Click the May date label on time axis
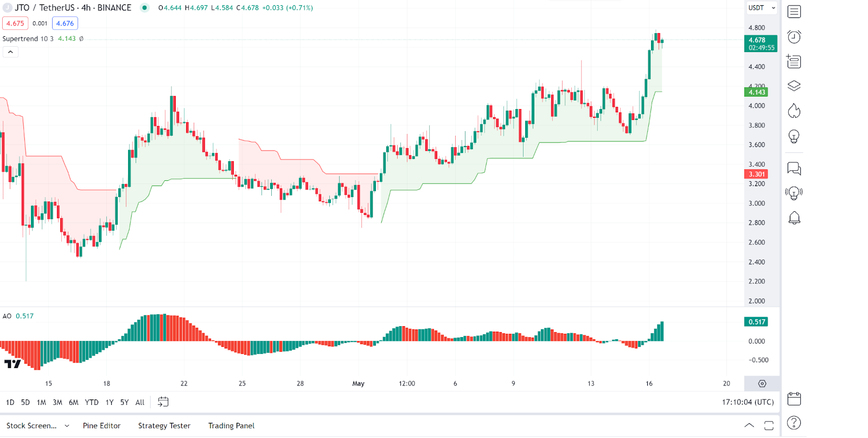Viewport: 868px width, 438px height. (359, 384)
